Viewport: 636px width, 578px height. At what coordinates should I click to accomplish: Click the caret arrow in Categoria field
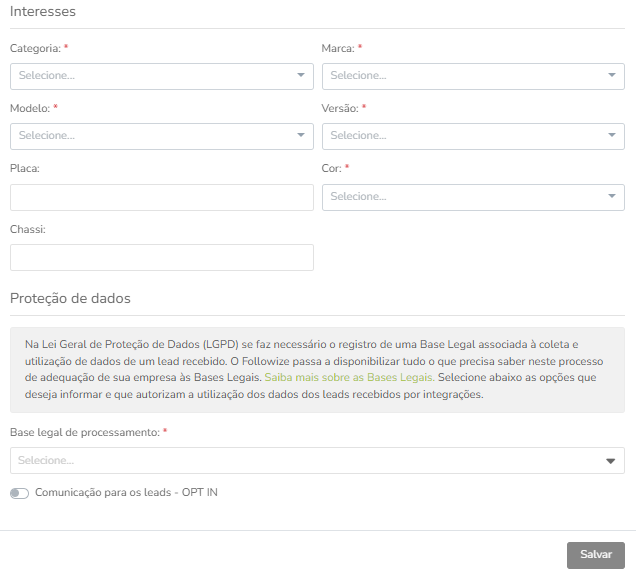click(x=301, y=75)
